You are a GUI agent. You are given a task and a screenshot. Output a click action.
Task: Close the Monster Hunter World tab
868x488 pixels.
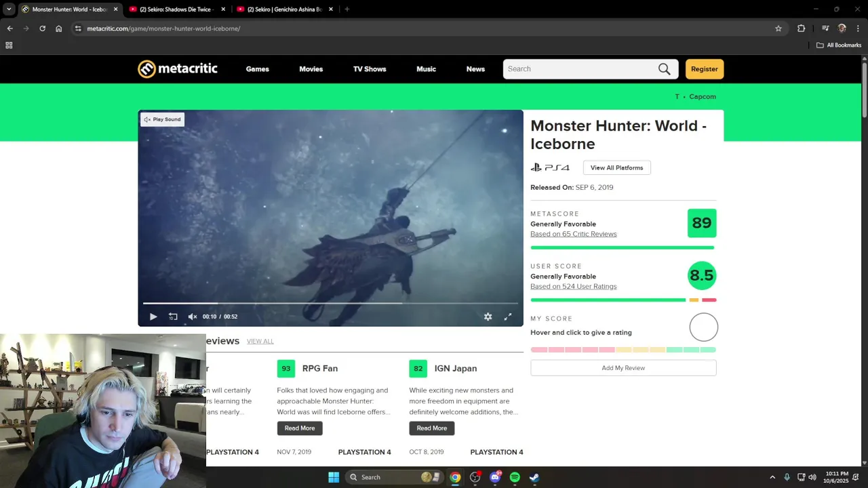tap(115, 9)
